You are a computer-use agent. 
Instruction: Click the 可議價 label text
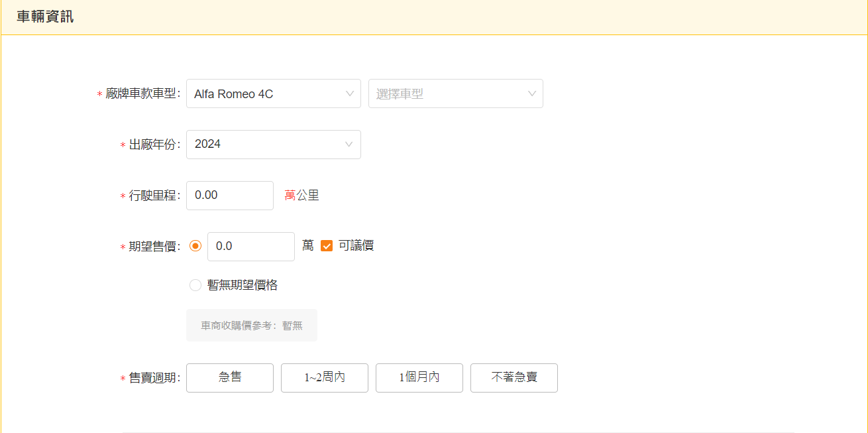356,246
